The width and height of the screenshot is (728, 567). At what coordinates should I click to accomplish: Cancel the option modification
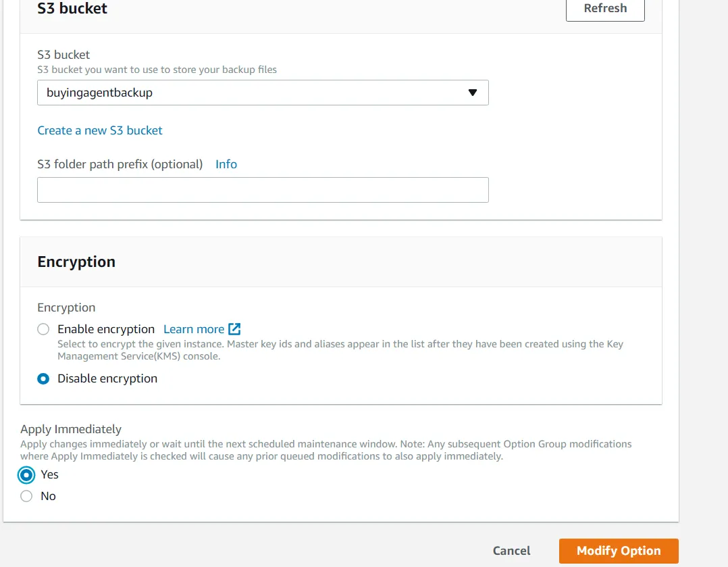pos(511,551)
